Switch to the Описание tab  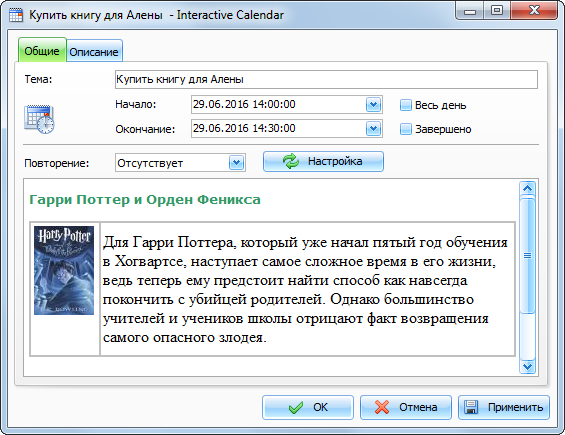(x=94, y=52)
